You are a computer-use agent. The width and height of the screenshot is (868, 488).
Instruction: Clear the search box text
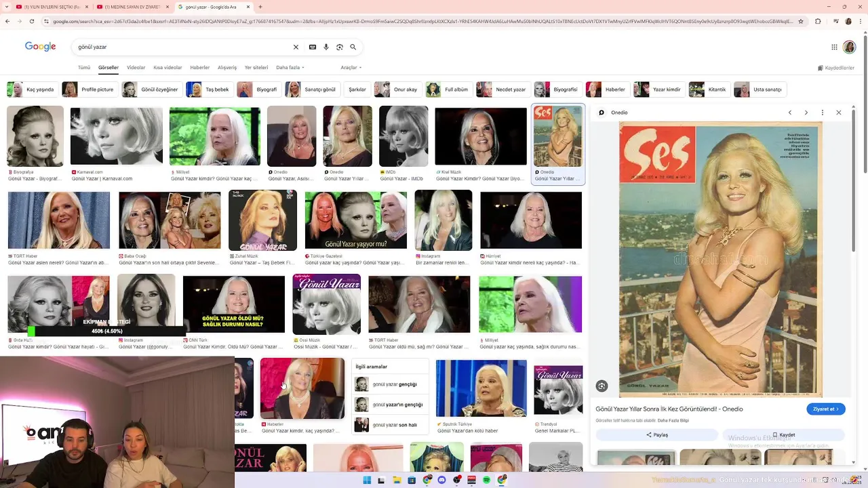pos(296,47)
